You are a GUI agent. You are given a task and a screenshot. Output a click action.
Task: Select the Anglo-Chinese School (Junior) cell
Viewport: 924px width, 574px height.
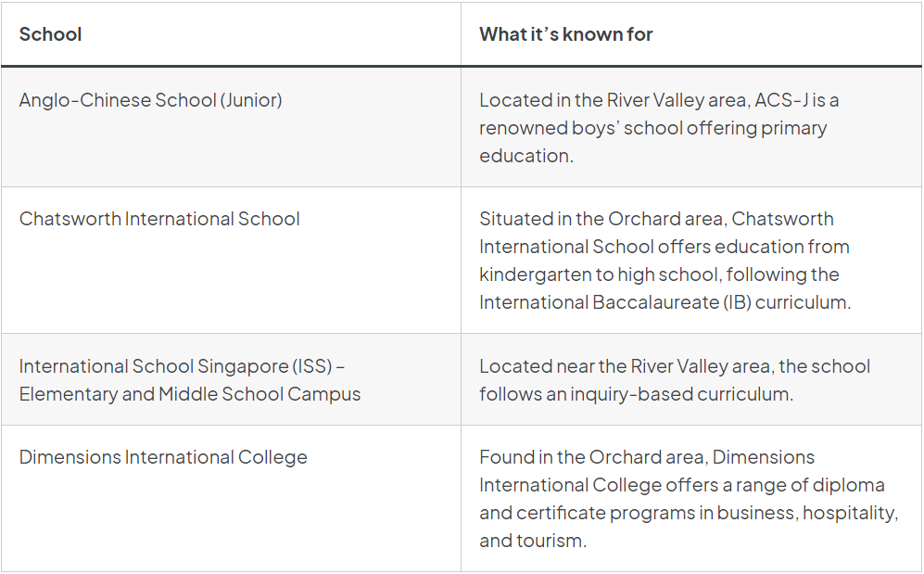(x=150, y=99)
